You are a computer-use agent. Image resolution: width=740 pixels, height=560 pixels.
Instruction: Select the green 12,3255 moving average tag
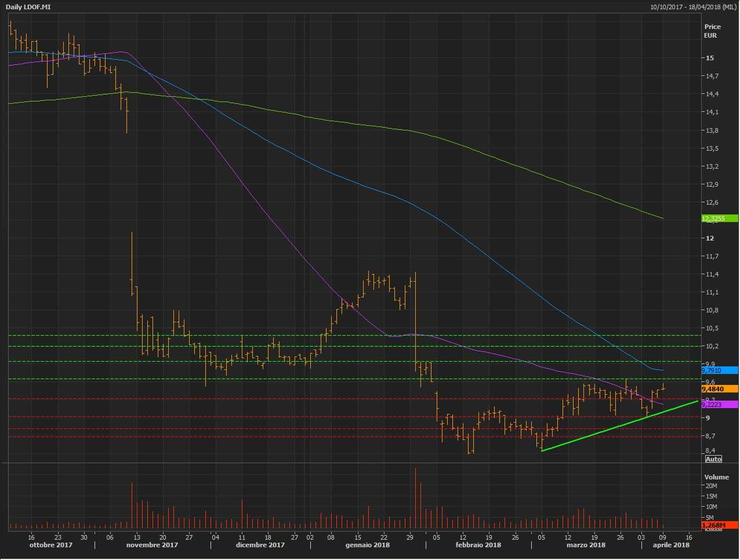point(719,219)
